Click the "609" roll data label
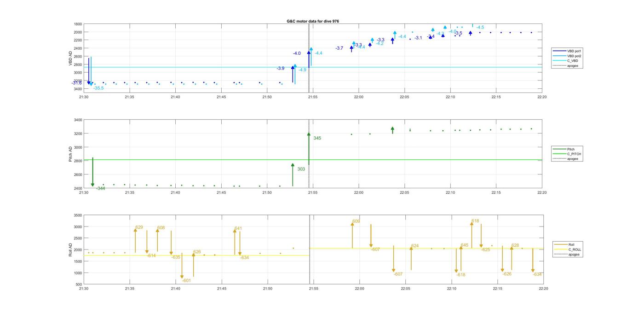 pyautogui.click(x=356, y=221)
